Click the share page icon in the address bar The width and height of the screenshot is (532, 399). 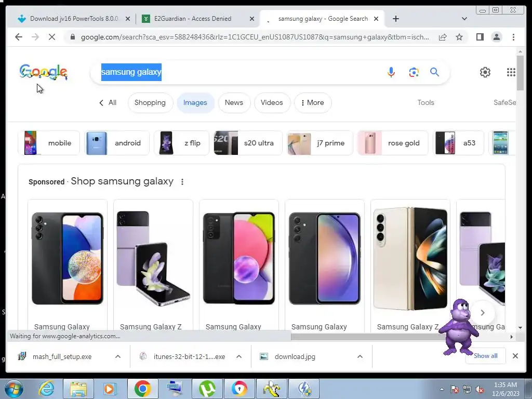(x=443, y=37)
